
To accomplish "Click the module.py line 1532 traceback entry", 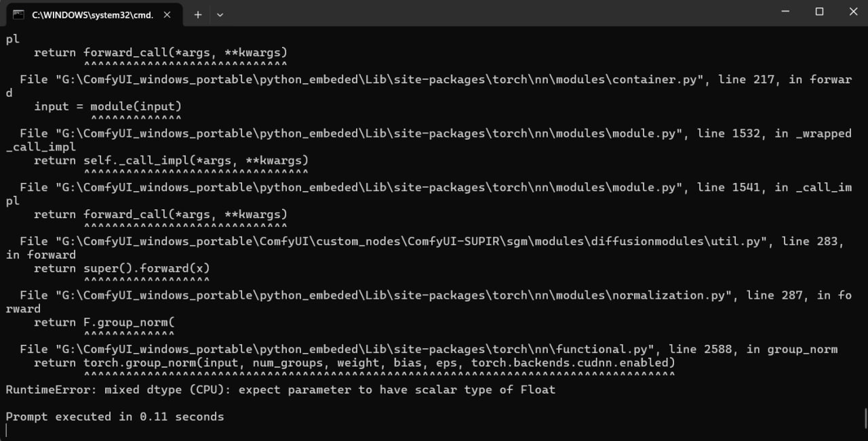I will coord(434,133).
